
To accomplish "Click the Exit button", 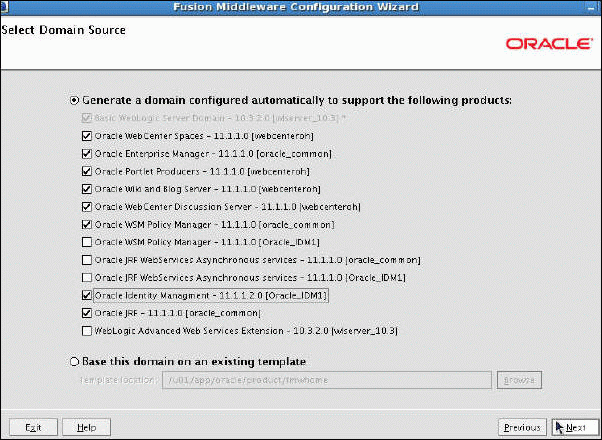I will point(33,427).
